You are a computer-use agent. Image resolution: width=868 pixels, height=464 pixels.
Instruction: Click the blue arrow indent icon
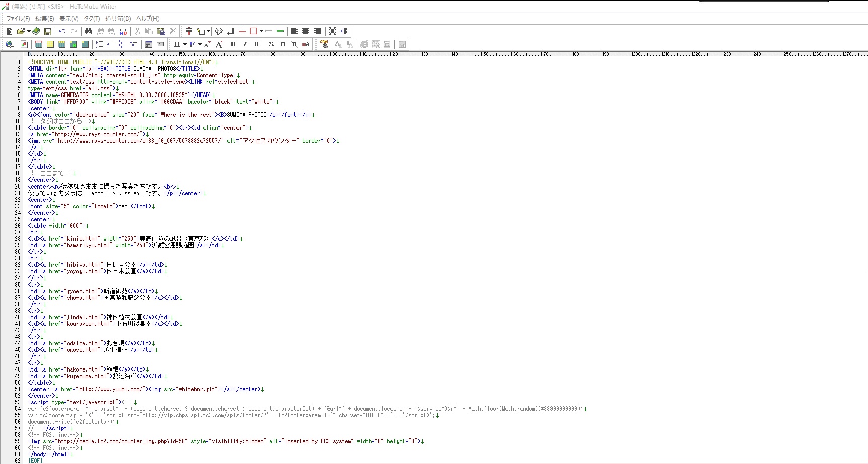tap(344, 31)
